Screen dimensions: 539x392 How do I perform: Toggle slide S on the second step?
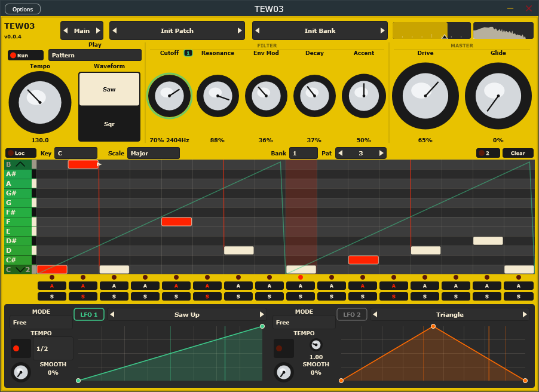[x=83, y=296]
